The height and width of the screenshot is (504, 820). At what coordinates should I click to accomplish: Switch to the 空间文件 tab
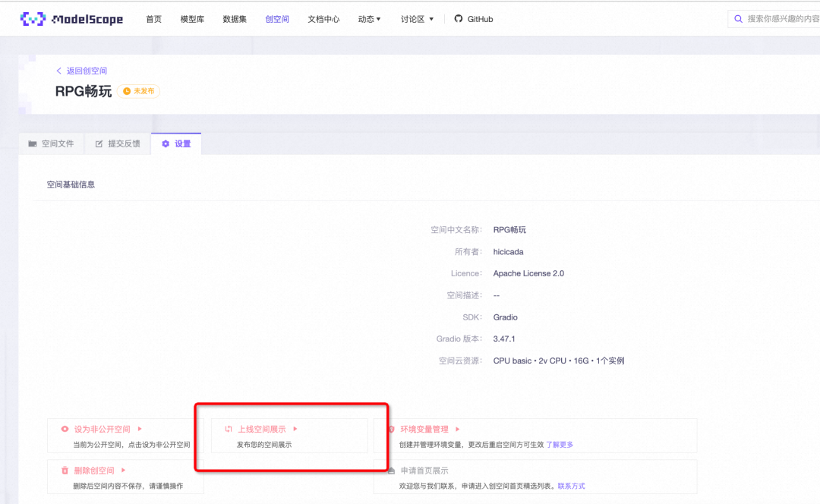tap(58, 143)
